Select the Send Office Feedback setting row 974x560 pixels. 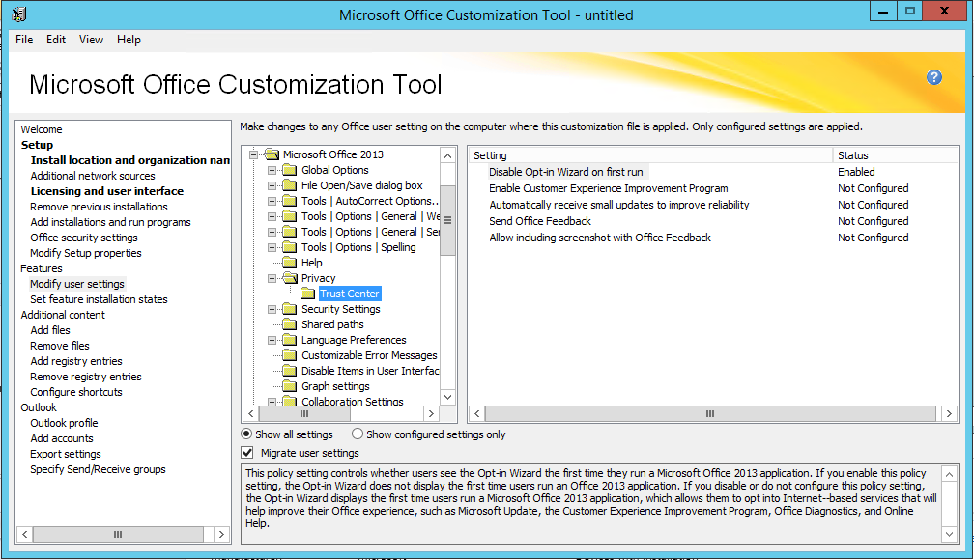pyautogui.click(x=539, y=221)
